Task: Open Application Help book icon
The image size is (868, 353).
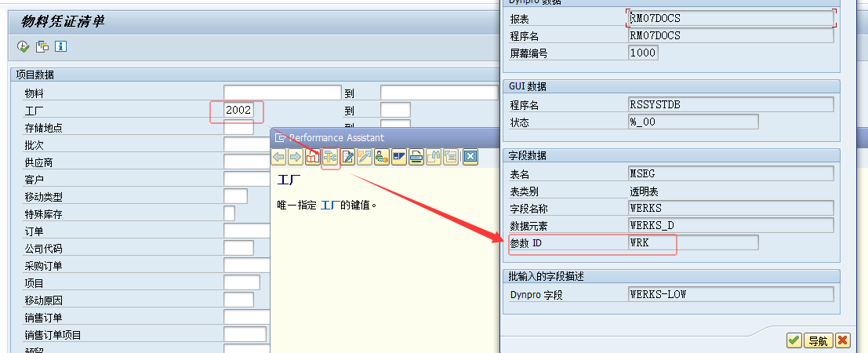Action: click(313, 157)
